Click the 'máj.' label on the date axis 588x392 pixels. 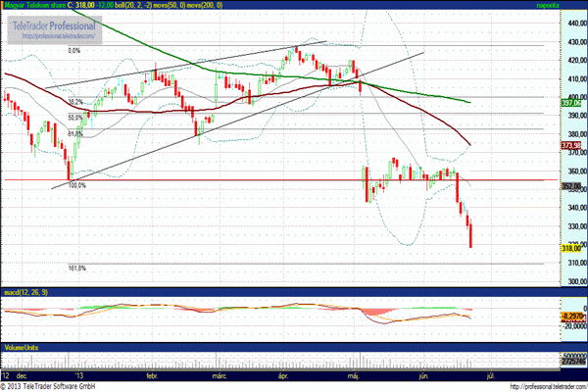coord(351,375)
